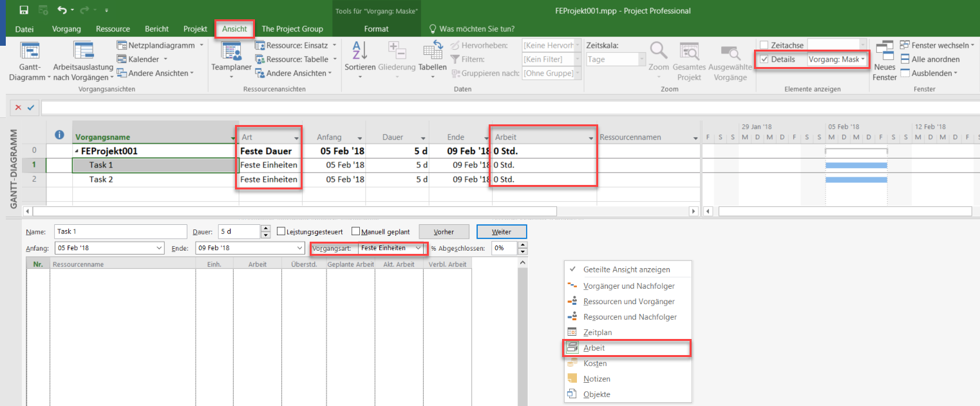Uncheck the Details checkbox
980x406 pixels.
tap(764, 59)
